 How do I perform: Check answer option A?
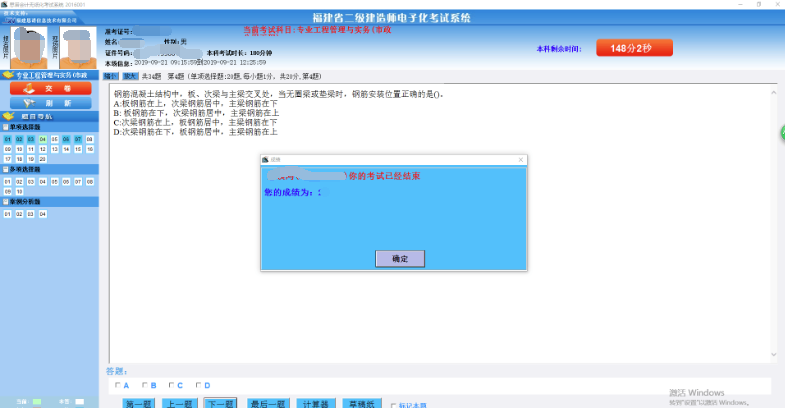[x=118, y=385]
